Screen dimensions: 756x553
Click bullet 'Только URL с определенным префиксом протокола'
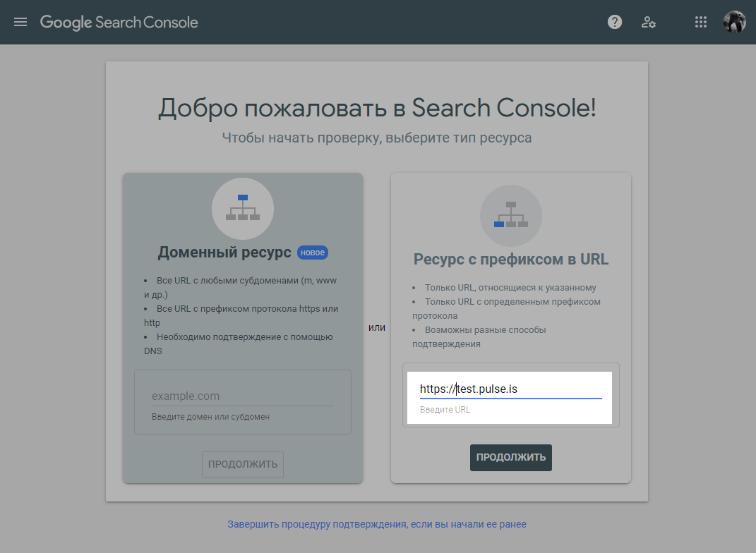pos(506,309)
